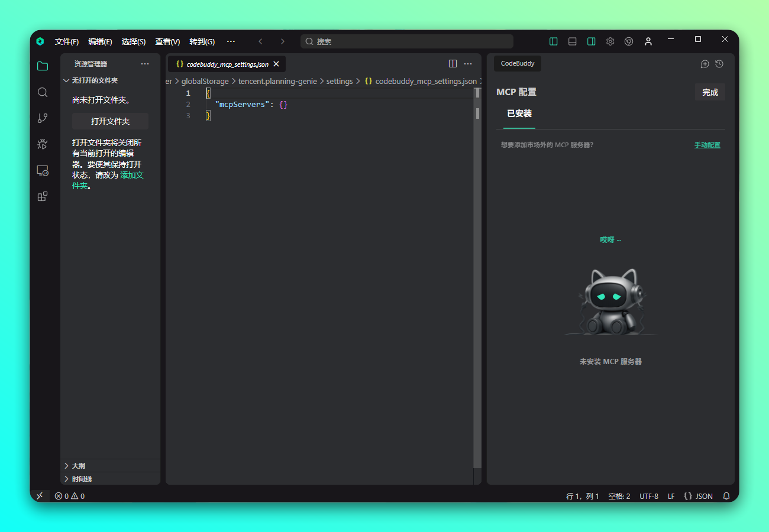The image size is (769, 532).
Task: Split the editor to the right
Action: tap(453, 64)
